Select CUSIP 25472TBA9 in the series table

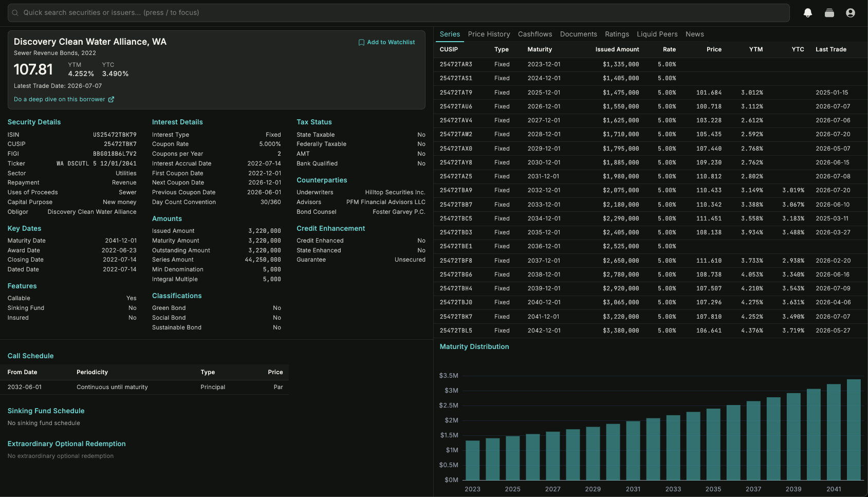pyautogui.click(x=456, y=190)
